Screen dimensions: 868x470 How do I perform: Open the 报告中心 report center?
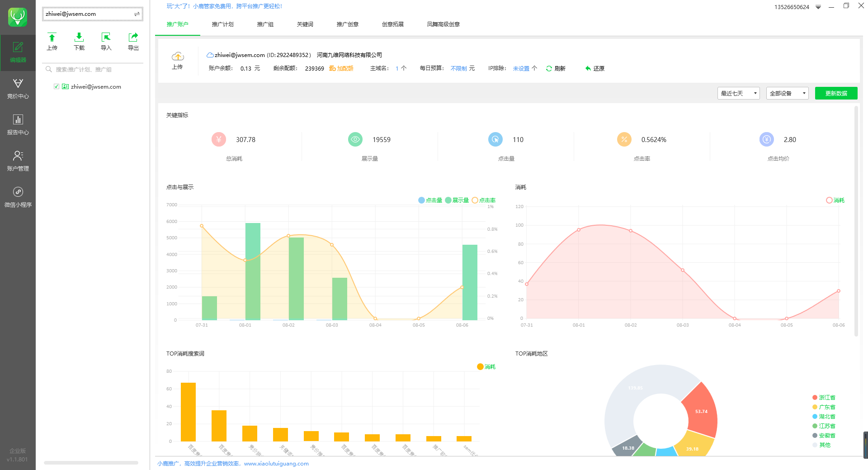click(18, 125)
